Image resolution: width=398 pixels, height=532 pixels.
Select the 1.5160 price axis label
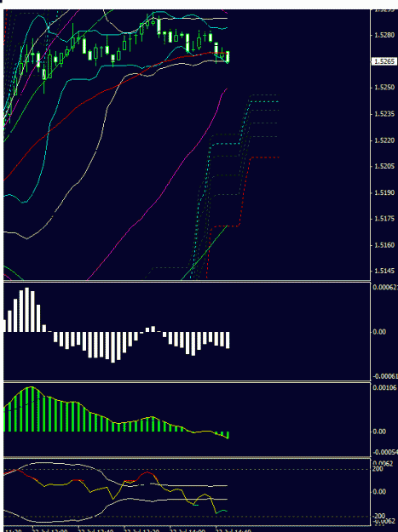(x=384, y=245)
